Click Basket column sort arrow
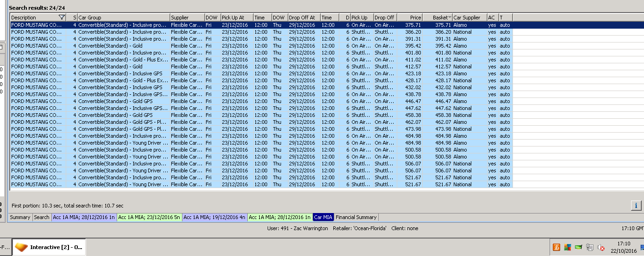The height and width of the screenshot is (256, 644). [450, 18]
